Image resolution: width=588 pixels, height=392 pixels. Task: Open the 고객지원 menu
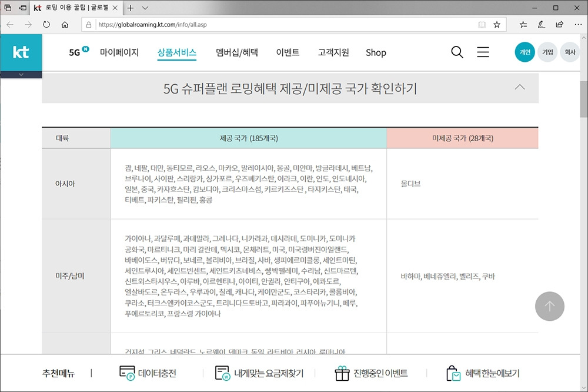[333, 52]
